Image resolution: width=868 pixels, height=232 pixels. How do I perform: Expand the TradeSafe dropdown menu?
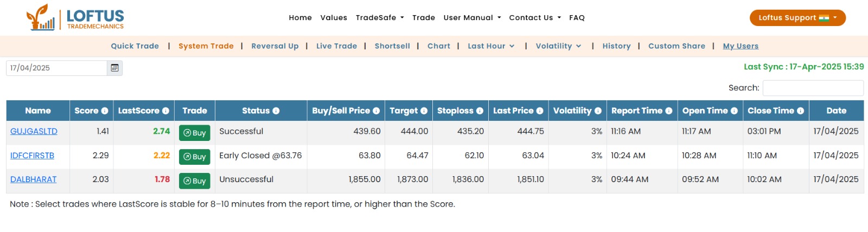tap(380, 17)
